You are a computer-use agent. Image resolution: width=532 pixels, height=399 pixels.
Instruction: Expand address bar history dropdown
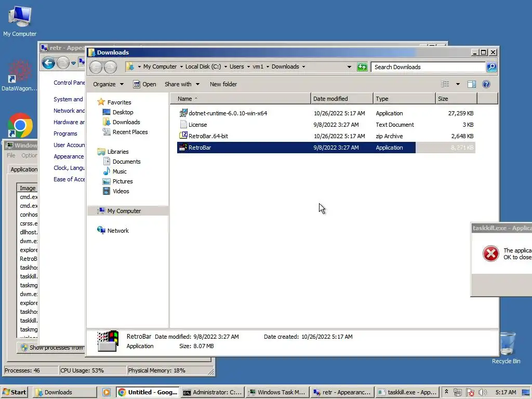pos(349,67)
